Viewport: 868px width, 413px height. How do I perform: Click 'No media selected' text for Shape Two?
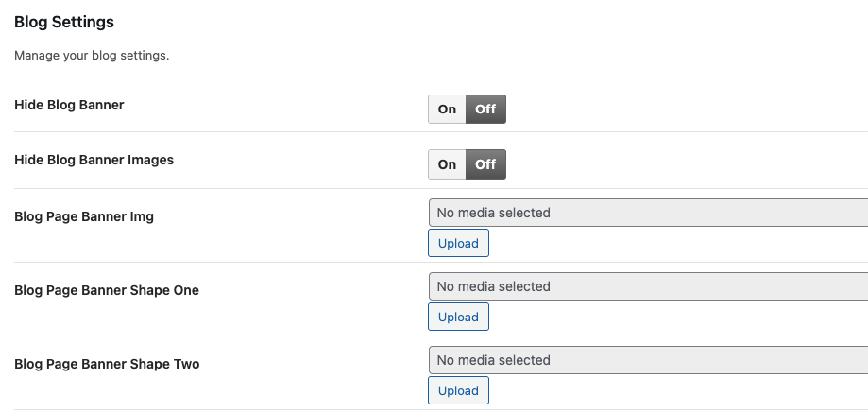(493, 360)
